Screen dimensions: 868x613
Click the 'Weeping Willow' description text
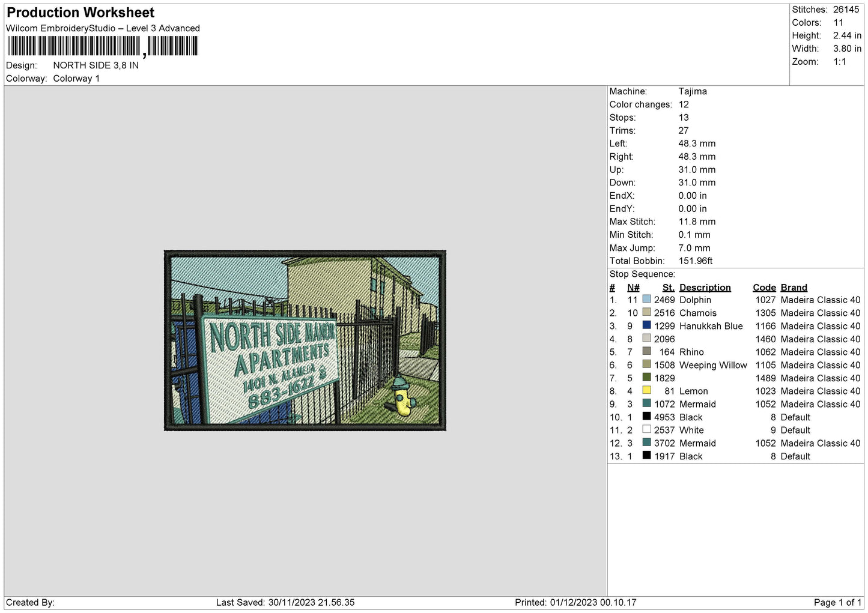pyautogui.click(x=713, y=365)
